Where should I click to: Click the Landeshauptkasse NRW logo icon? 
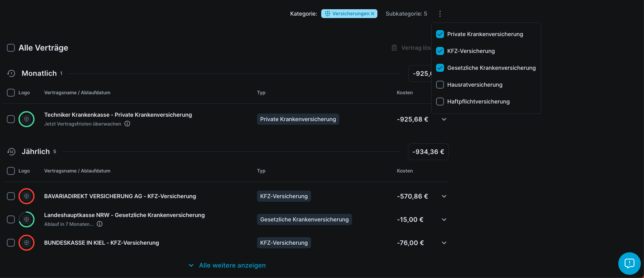click(26, 219)
